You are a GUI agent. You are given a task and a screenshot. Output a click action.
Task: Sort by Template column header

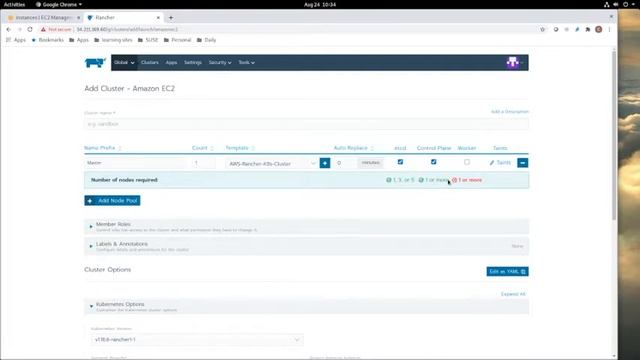point(240,148)
